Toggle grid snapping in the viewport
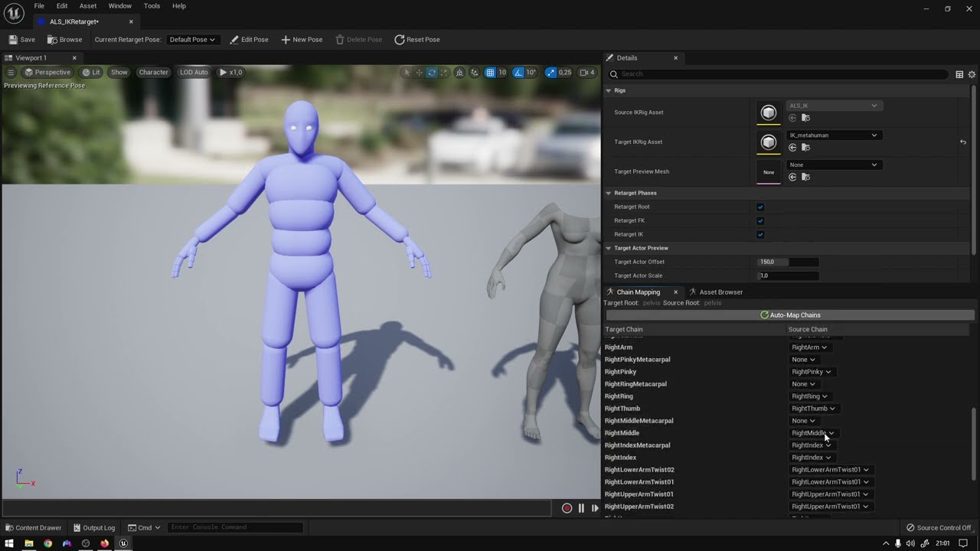980x551 pixels. tap(490, 73)
